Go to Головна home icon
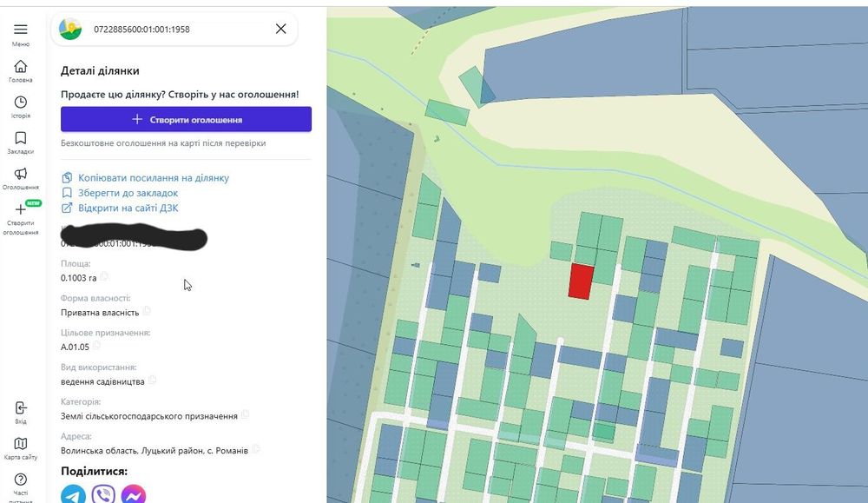Viewport: 868px width, 503px height. pos(21,67)
